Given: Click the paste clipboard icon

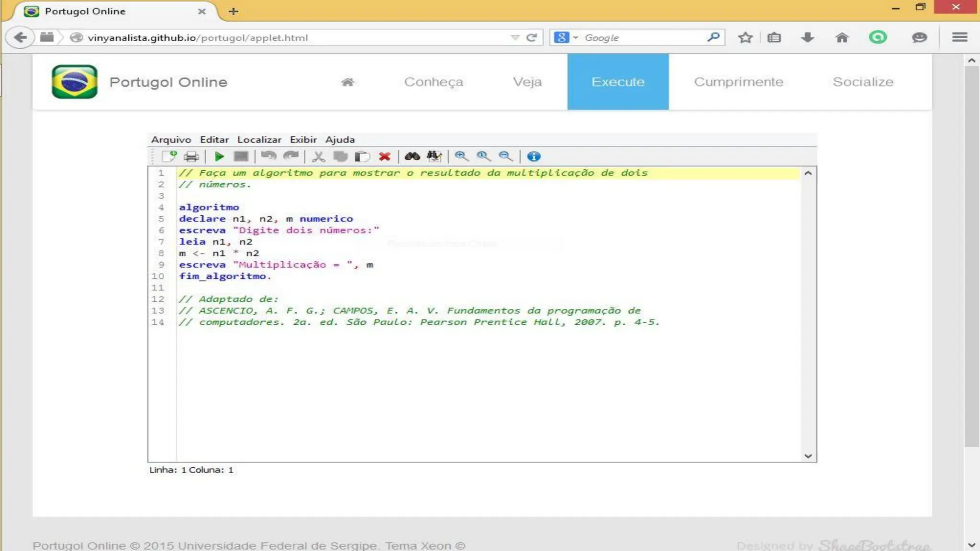Looking at the screenshot, I should click(x=362, y=156).
